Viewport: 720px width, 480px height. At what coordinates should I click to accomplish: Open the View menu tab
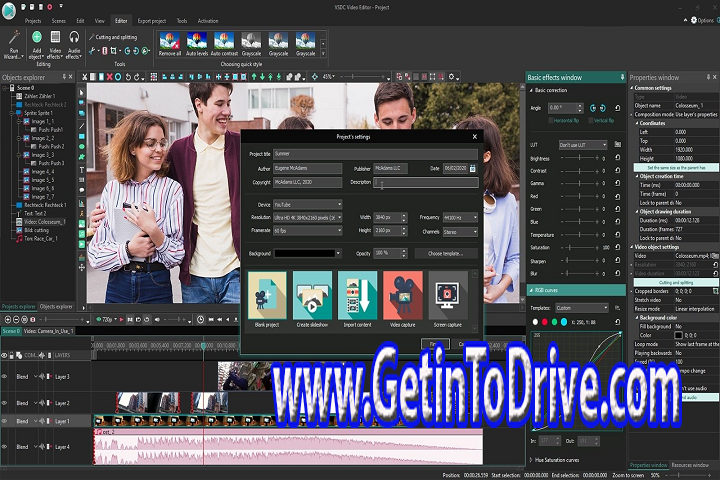pyautogui.click(x=100, y=21)
